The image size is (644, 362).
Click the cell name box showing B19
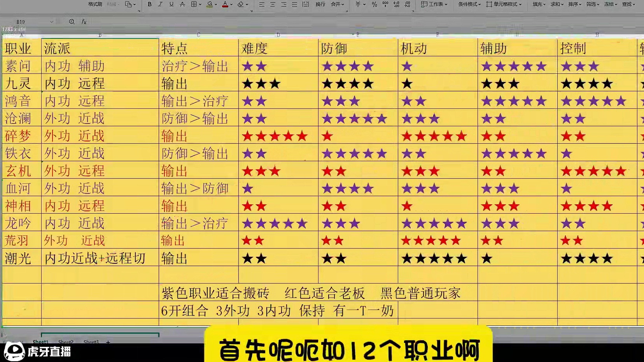[x=20, y=22]
